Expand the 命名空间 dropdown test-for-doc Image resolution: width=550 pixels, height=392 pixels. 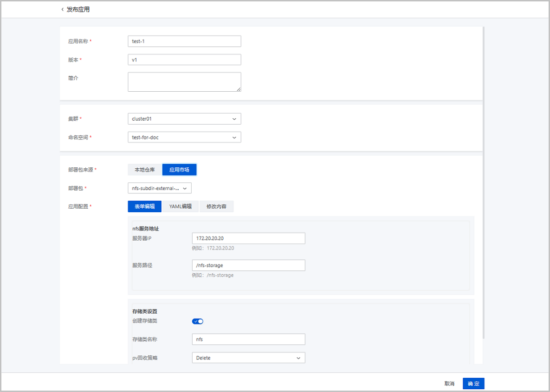click(x=184, y=137)
